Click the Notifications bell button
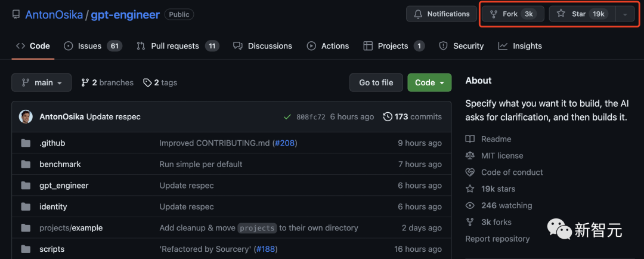This screenshot has width=644, height=259. (x=442, y=14)
